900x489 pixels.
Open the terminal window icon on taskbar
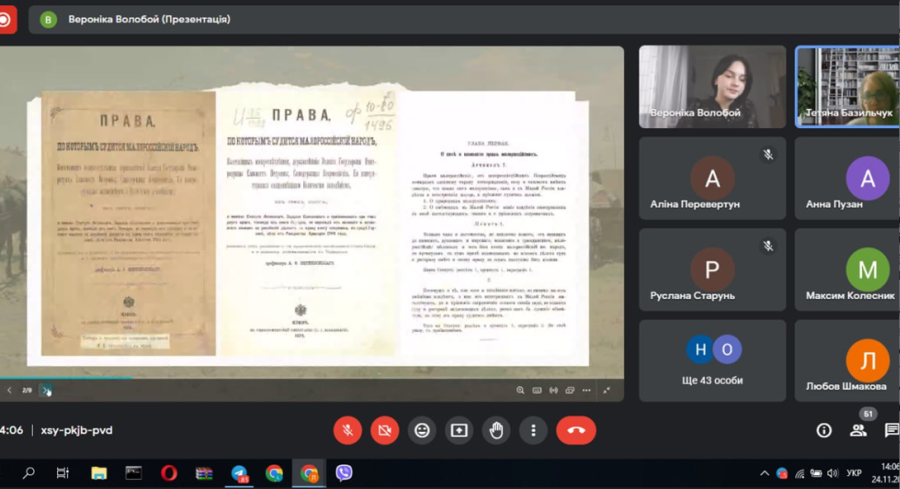click(x=134, y=473)
